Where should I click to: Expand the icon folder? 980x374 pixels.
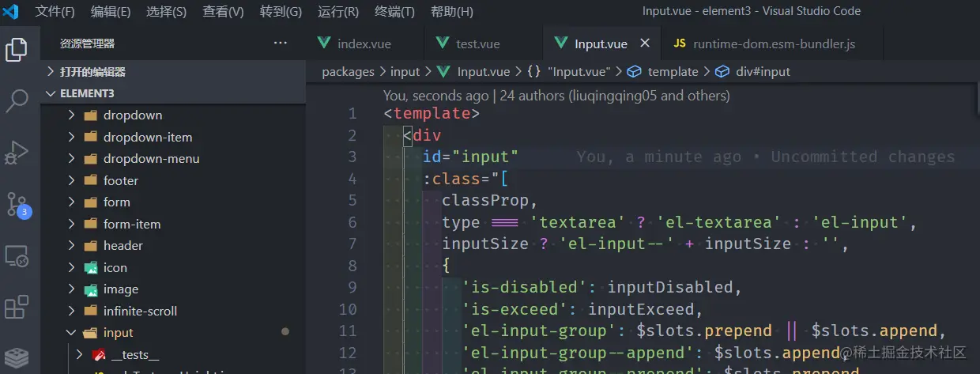click(173, 267)
